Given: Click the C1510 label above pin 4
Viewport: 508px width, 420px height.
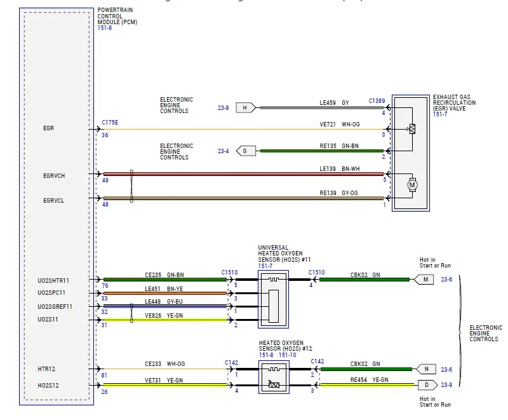Looking at the screenshot, I should (316, 272).
